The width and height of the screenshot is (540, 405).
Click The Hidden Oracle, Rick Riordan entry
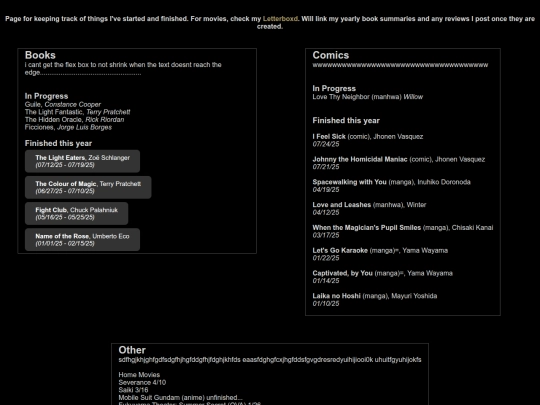(x=74, y=120)
